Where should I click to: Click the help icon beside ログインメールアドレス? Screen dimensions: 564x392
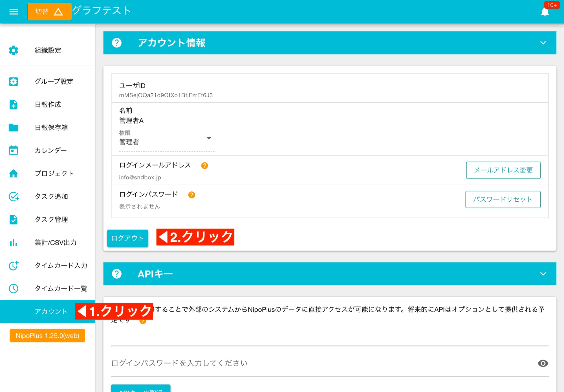pos(204,166)
